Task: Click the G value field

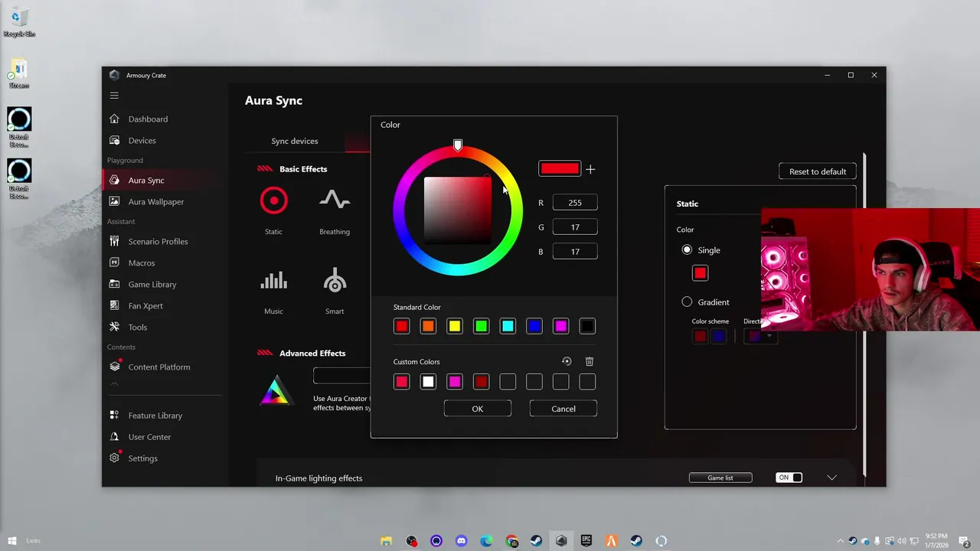Action: click(x=575, y=227)
